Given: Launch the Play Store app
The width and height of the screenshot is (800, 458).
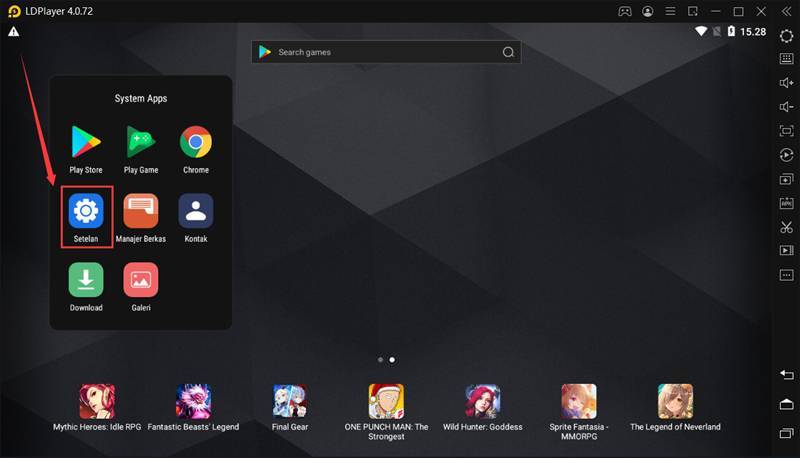Looking at the screenshot, I should [x=86, y=142].
